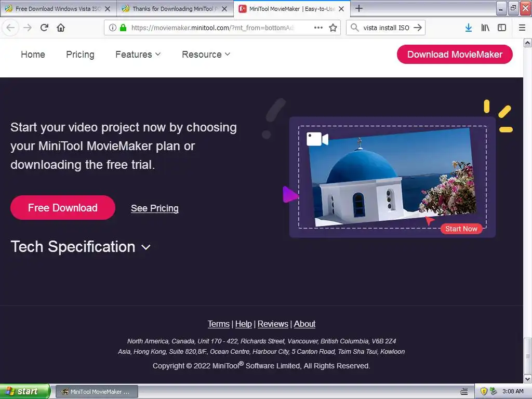Image resolution: width=532 pixels, height=399 pixels.
Task: Show site information icon in address bar
Action: (x=113, y=28)
